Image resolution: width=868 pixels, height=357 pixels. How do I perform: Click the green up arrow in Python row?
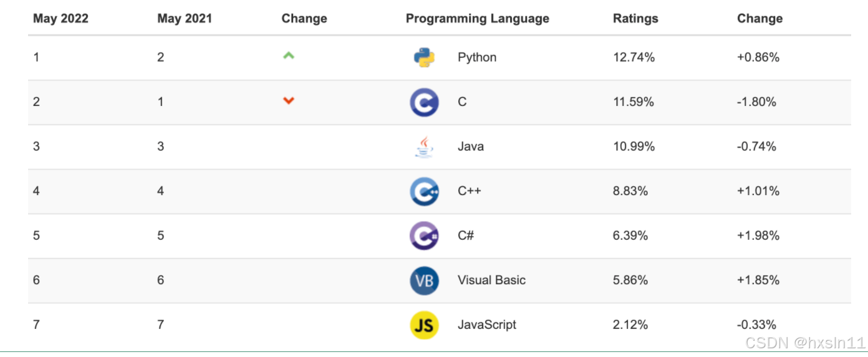[288, 55]
